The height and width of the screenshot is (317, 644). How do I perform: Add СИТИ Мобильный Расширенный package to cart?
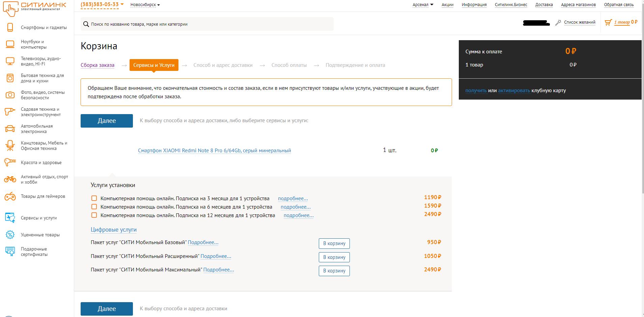[x=334, y=257]
